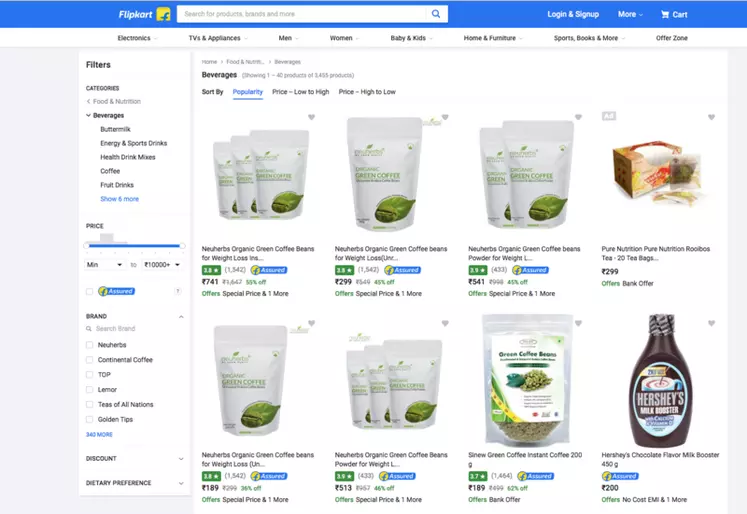Expand the Discount filter section
Screen dimensions: 747x514
click(x=181, y=459)
